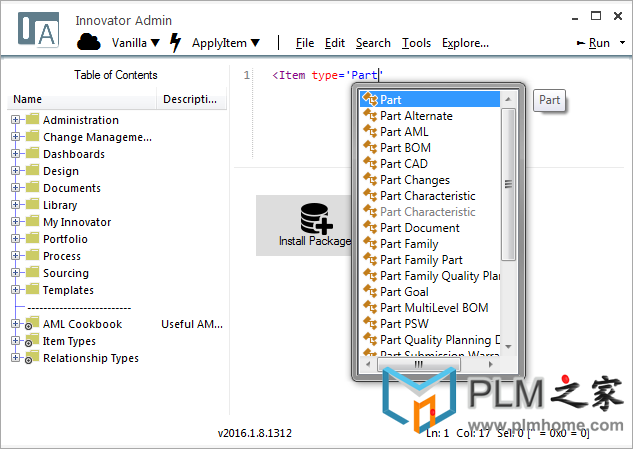Expand the AML Cookbook tree node

tap(15, 323)
